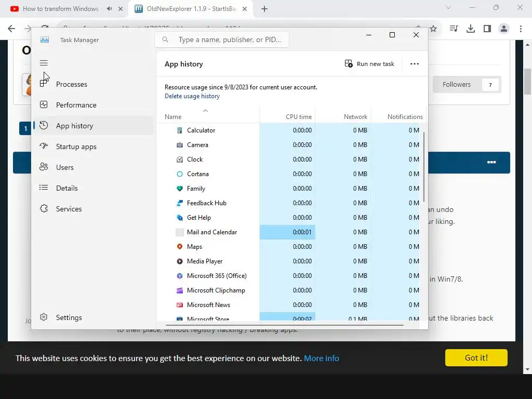Click the Followers button on webpage
This screenshot has width=532, height=399.
467,85
